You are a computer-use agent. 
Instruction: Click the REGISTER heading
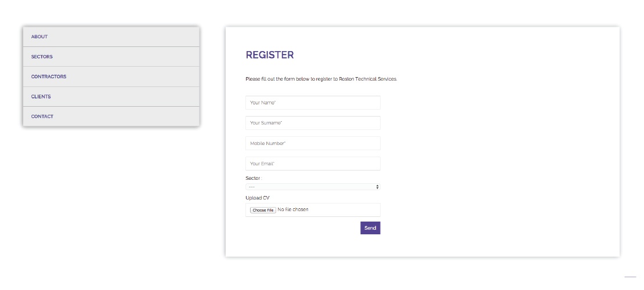pos(270,55)
